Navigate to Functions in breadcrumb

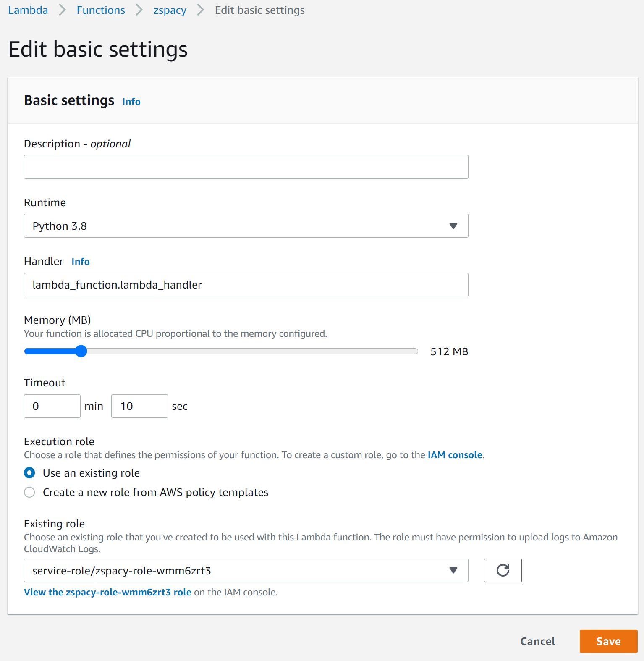101,10
